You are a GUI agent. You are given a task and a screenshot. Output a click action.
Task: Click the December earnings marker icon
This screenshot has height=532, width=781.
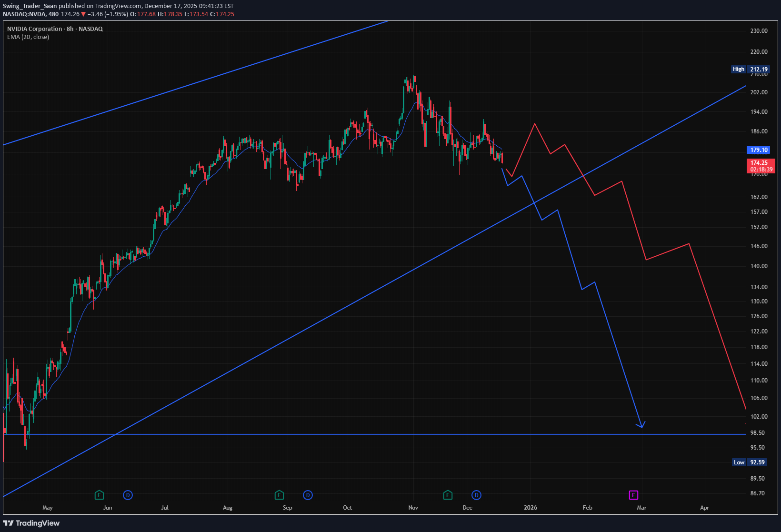[x=448, y=495]
